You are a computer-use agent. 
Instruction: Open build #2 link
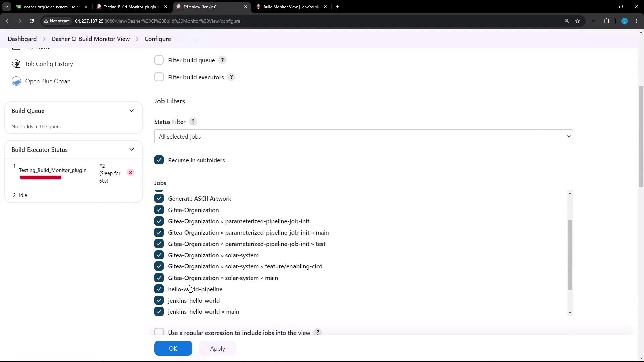click(x=102, y=166)
